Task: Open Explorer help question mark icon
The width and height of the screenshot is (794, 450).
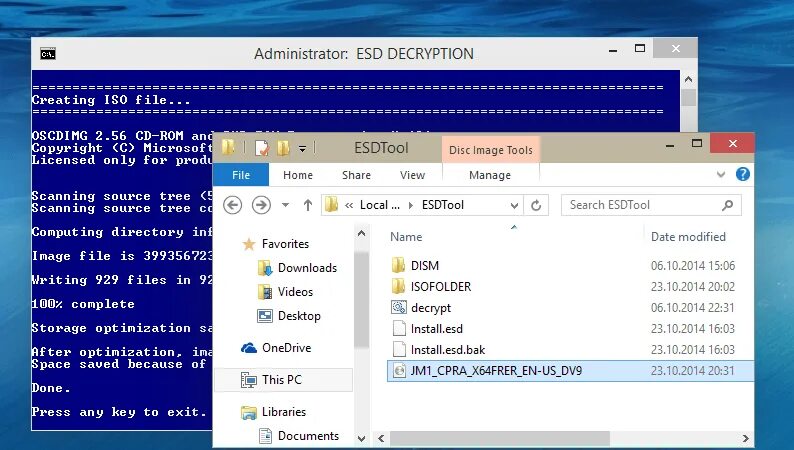Action: 742,174
